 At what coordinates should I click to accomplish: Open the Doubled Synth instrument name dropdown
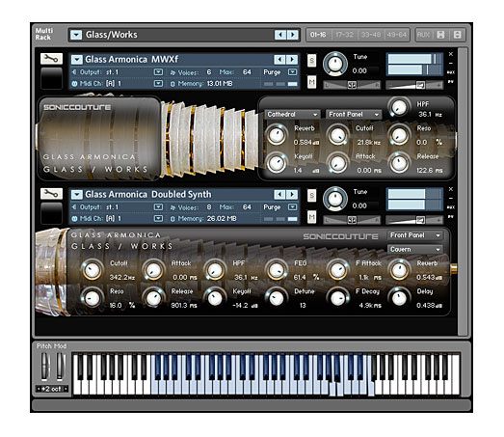[x=76, y=194]
